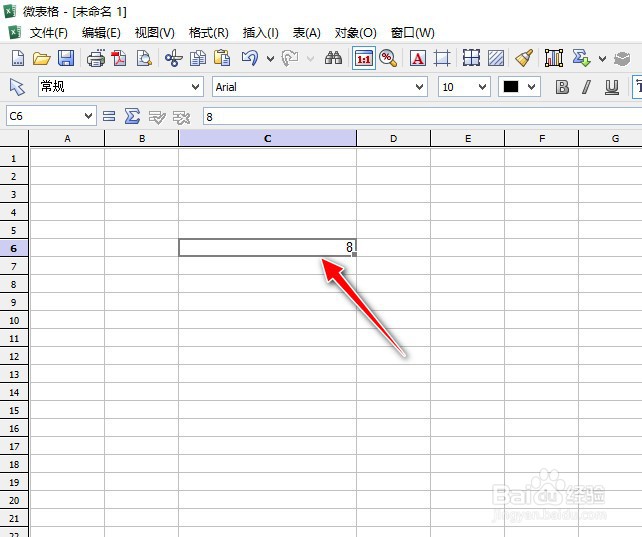Click the equals-lines icon beside cell reference box

[x=109, y=117]
